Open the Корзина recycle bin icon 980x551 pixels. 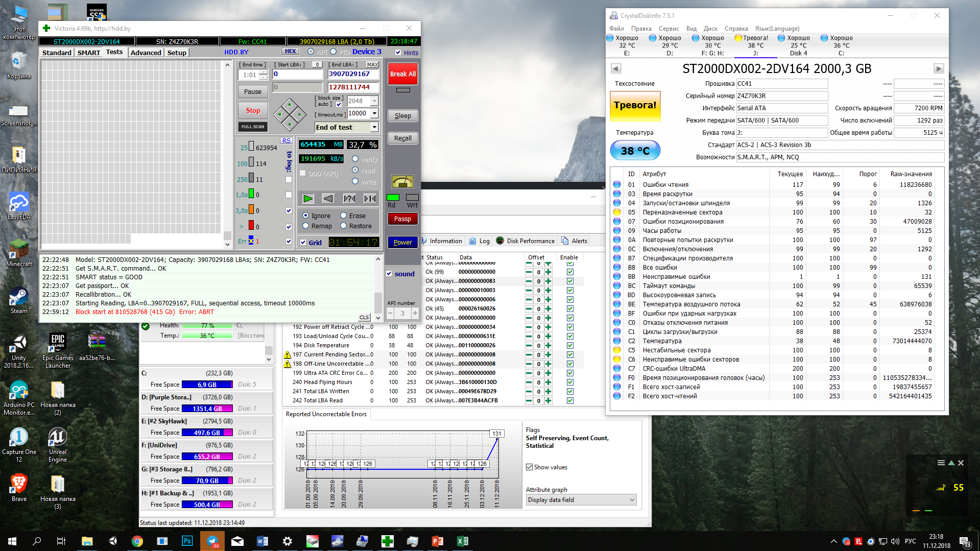pos(19,65)
